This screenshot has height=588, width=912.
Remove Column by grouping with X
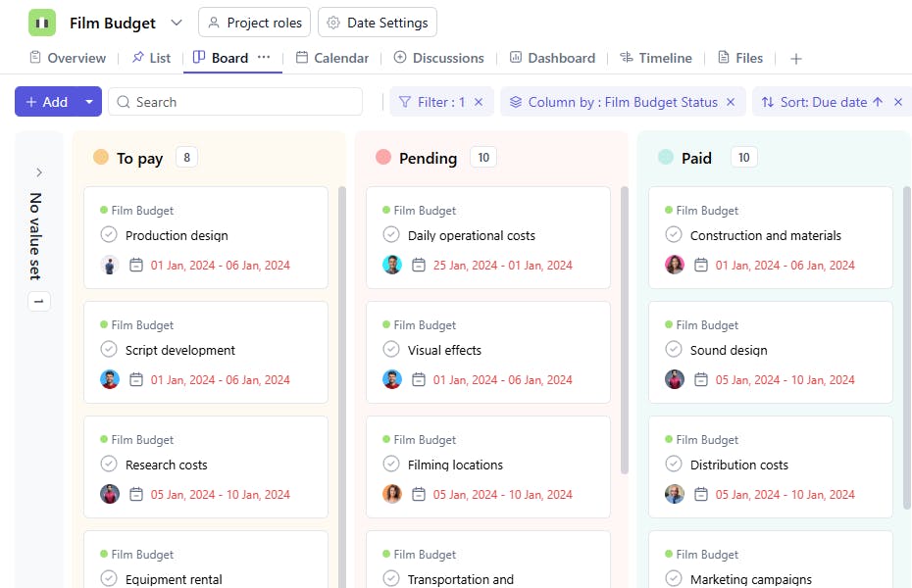coord(732,102)
